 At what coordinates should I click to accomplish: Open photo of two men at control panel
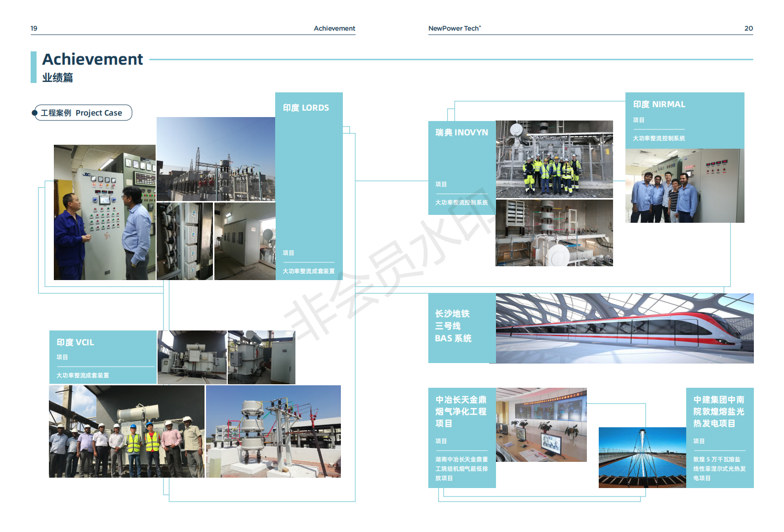[105, 212]
